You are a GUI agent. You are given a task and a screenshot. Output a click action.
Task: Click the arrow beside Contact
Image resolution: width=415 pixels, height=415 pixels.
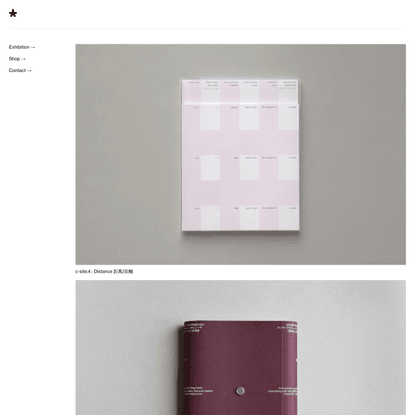(29, 71)
